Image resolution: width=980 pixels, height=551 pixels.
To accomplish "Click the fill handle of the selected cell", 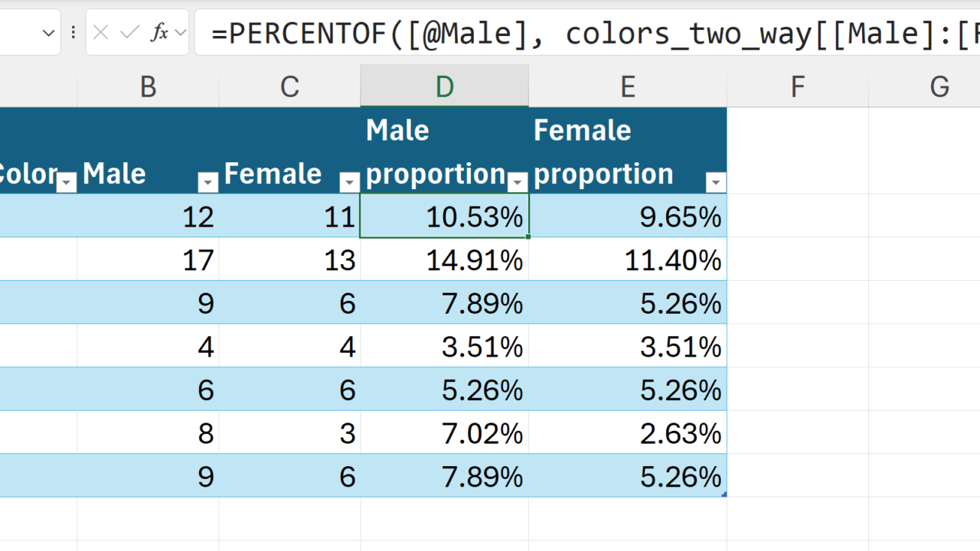I will click(528, 236).
